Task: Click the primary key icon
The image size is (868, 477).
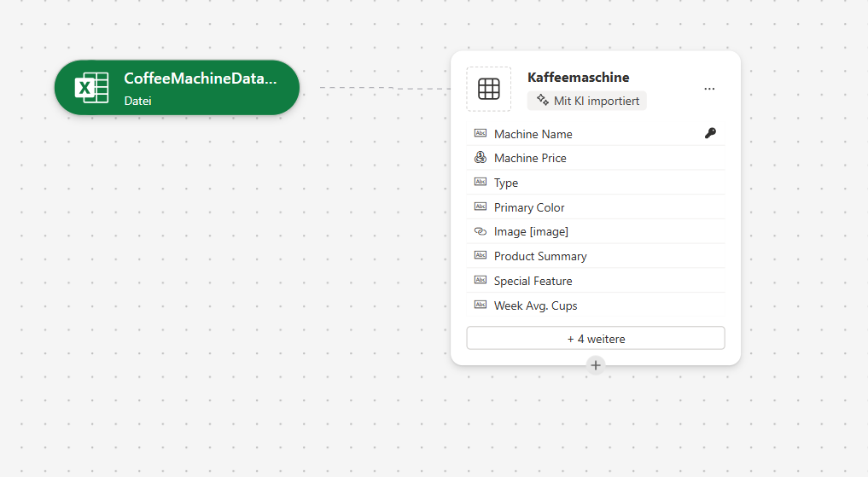Action: (710, 133)
